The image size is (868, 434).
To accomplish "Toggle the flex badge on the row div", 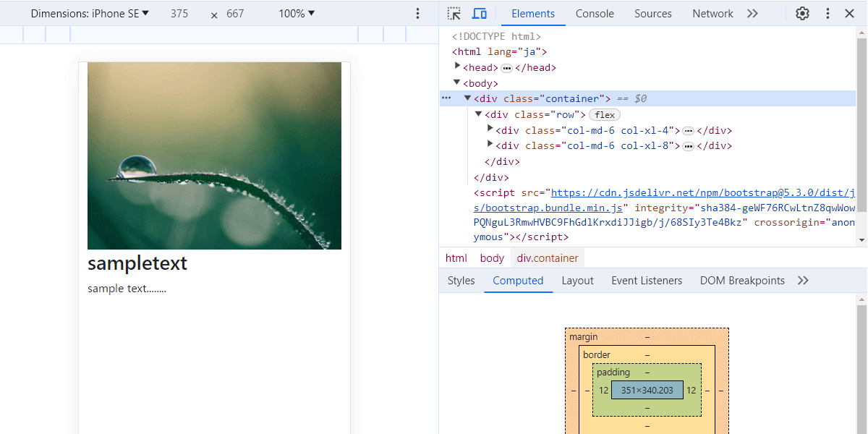I will click(605, 115).
